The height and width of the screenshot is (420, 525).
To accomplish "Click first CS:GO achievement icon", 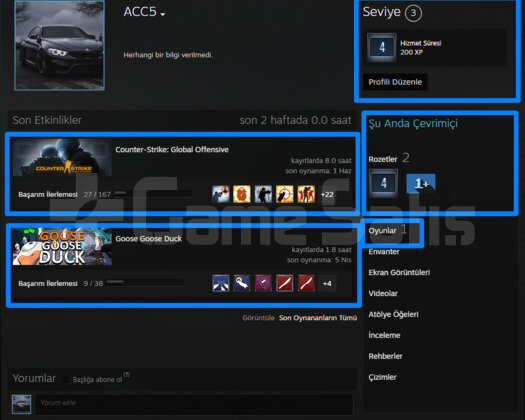I will (x=221, y=194).
